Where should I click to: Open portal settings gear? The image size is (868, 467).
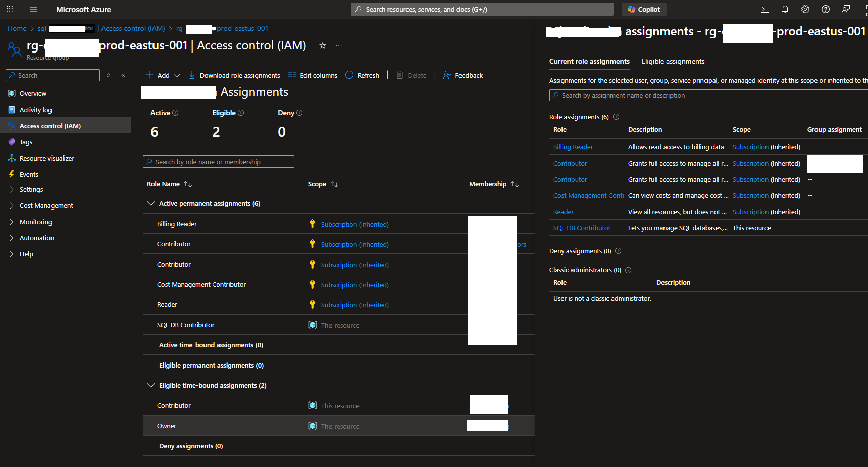[x=805, y=9]
